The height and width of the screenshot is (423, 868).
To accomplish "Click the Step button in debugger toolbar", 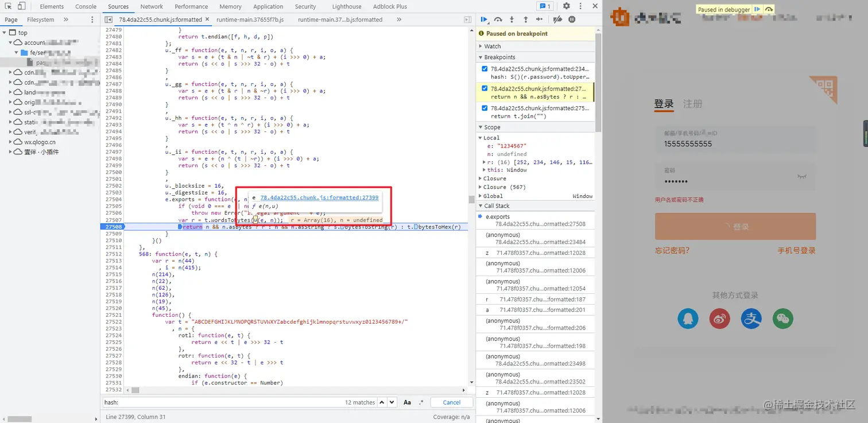I will click(540, 20).
